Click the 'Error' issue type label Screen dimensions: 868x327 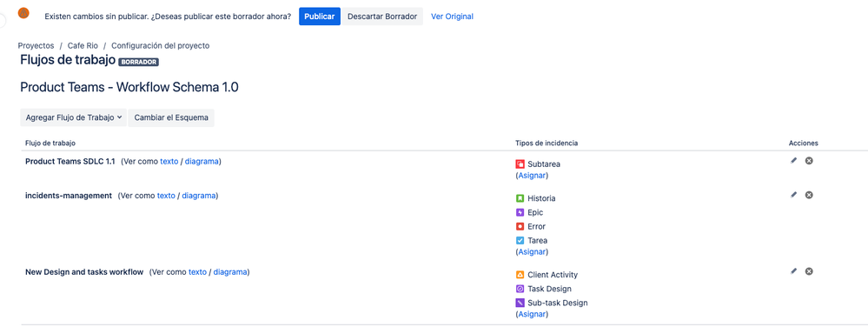tap(536, 226)
